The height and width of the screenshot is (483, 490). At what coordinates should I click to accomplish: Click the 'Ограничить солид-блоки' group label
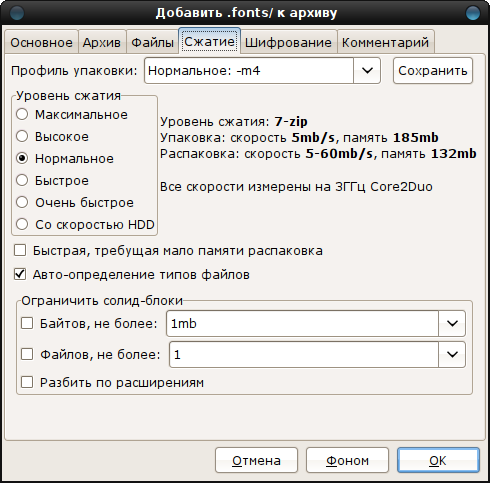[x=102, y=301]
